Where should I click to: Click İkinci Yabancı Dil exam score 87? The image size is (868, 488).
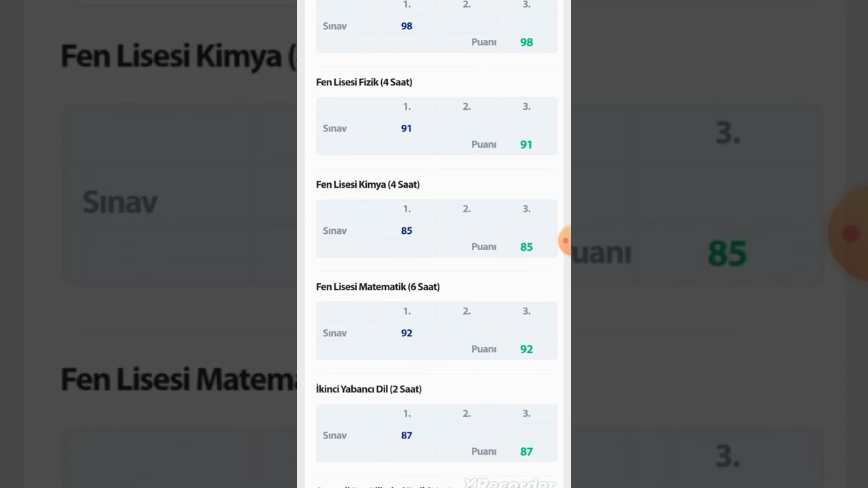[x=406, y=435]
